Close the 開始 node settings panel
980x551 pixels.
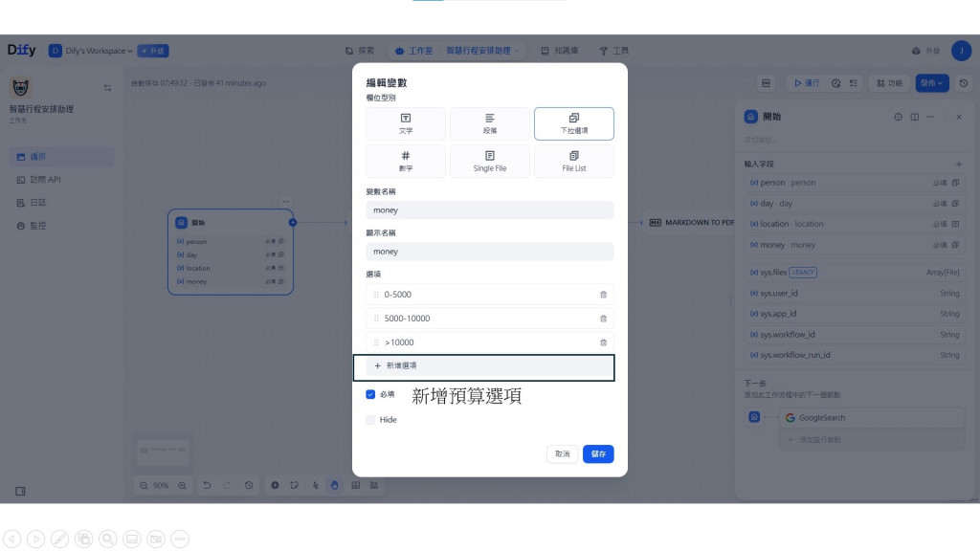(959, 117)
